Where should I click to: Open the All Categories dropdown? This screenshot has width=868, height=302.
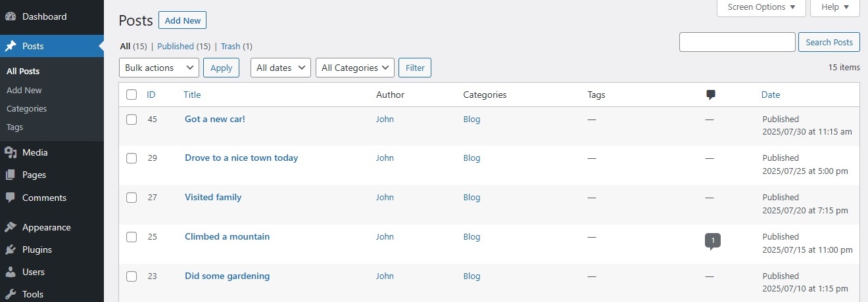[355, 68]
